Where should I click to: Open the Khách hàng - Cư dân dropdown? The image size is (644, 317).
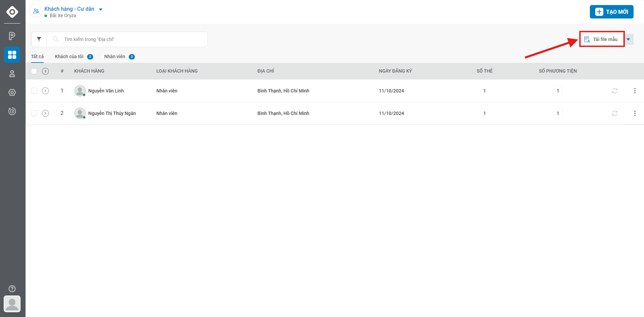(x=73, y=9)
